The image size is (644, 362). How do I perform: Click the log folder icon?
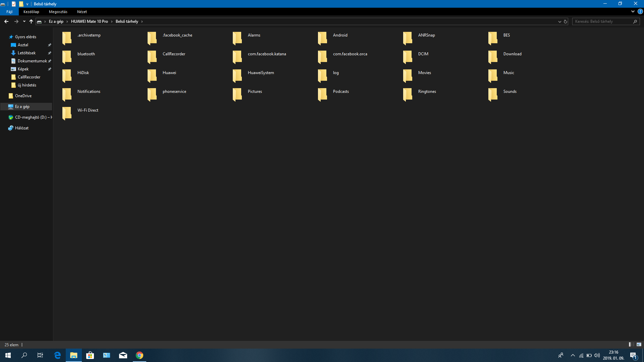[322, 76]
